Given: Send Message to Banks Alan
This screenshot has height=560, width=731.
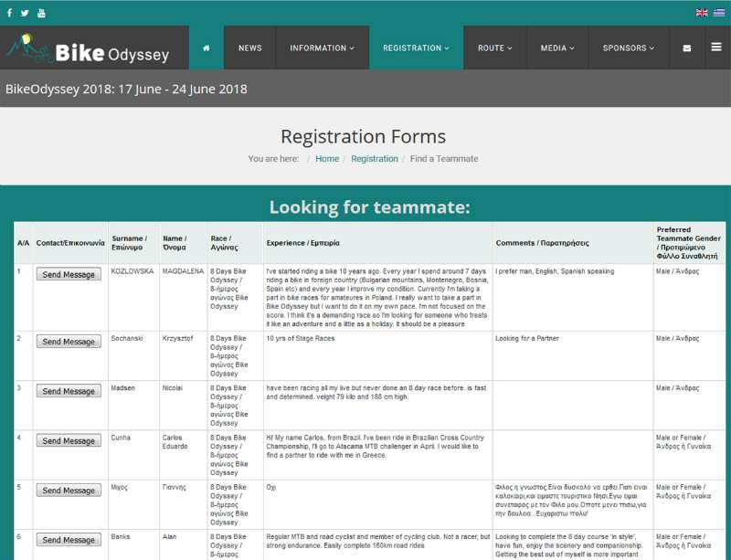Looking at the screenshot, I should pyautogui.click(x=69, y=540).
